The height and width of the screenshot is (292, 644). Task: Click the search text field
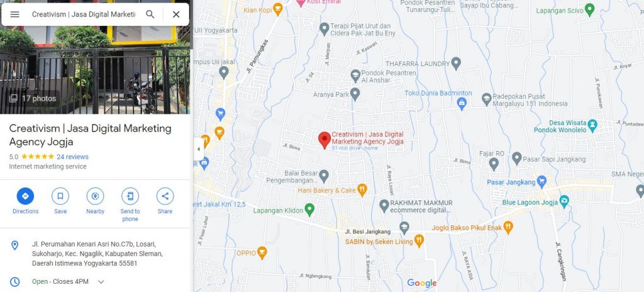tap(84, 14)
